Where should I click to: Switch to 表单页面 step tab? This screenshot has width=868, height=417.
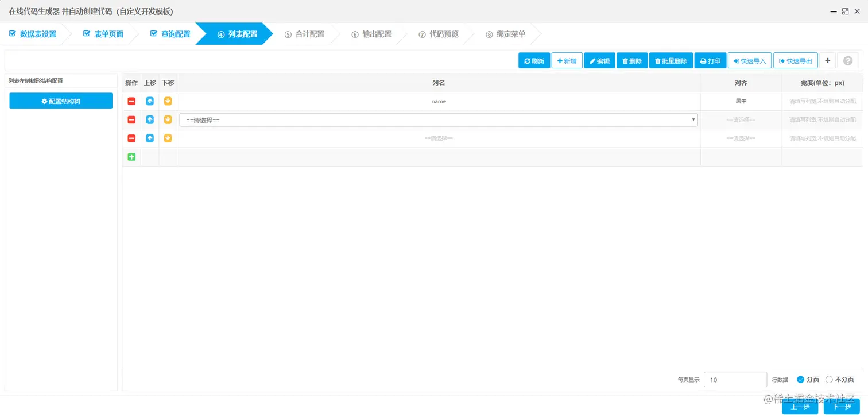[103, 34]
